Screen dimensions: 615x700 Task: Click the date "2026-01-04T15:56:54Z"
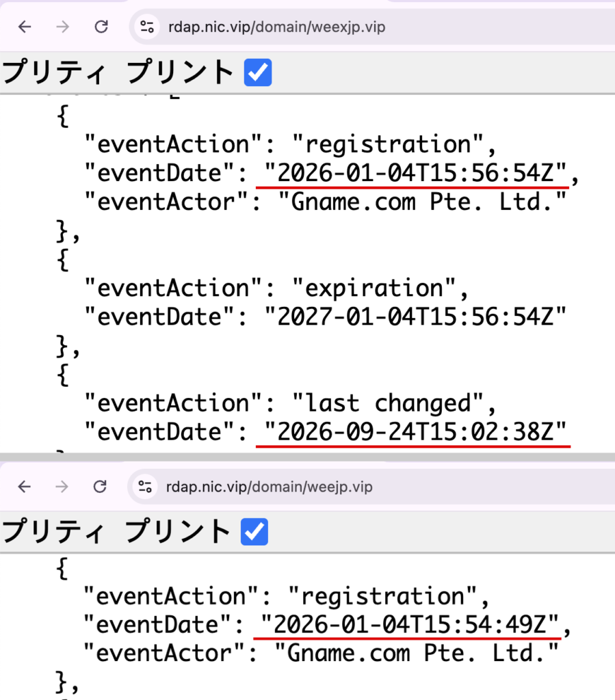(415, 173)
